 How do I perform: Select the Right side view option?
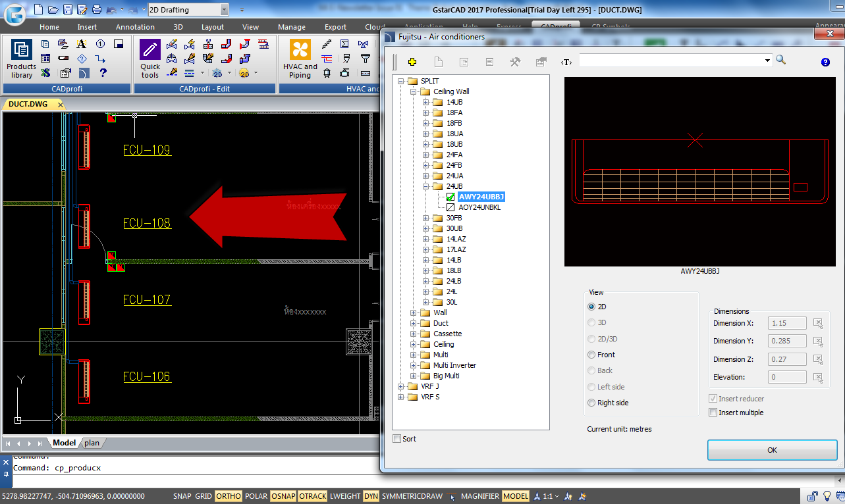[591, 403]
